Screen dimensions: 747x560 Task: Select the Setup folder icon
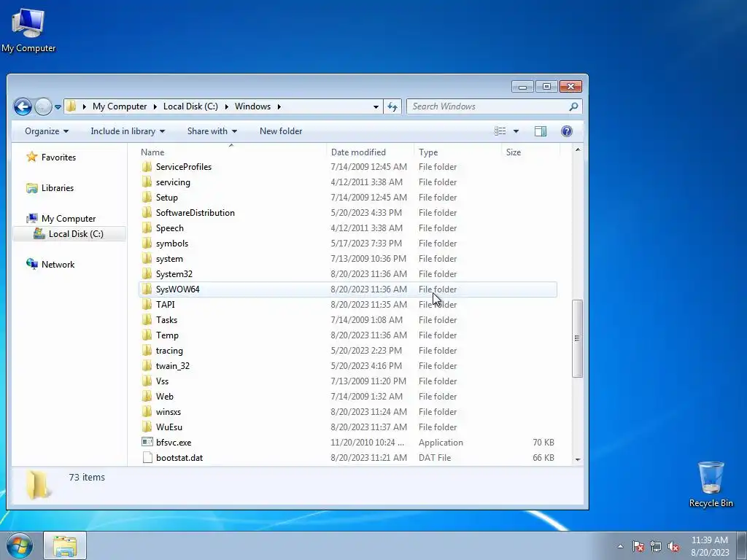tap(147, 197)
